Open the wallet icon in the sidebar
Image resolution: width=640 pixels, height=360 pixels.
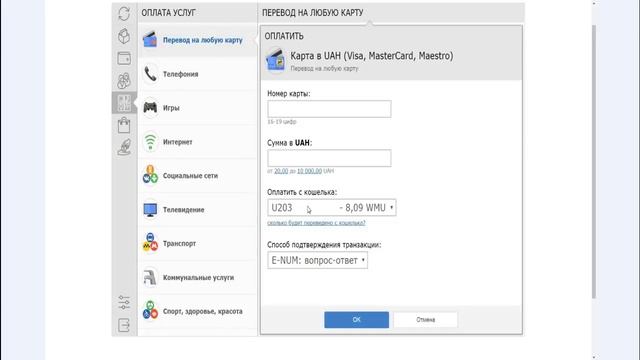pos(124,58)
